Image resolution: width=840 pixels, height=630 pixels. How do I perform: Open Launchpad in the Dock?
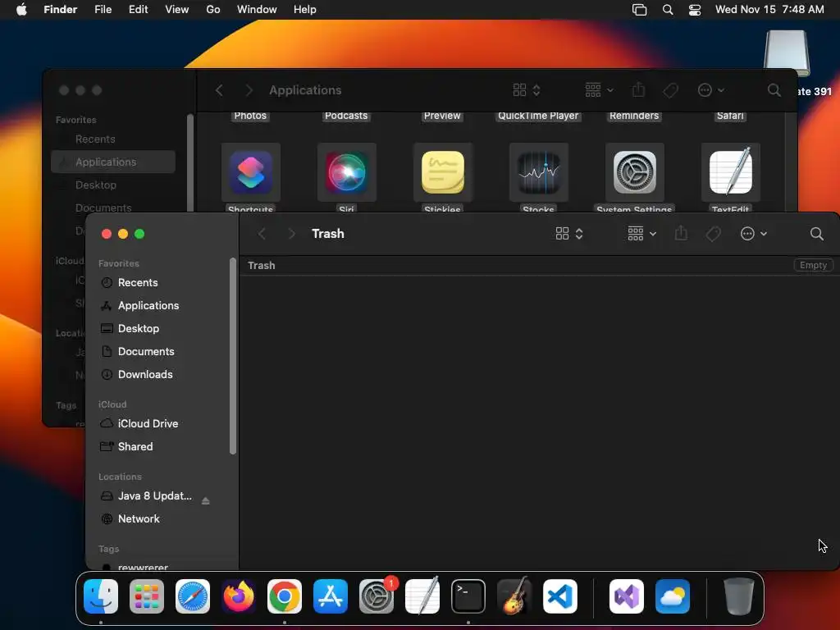point(147,596)
